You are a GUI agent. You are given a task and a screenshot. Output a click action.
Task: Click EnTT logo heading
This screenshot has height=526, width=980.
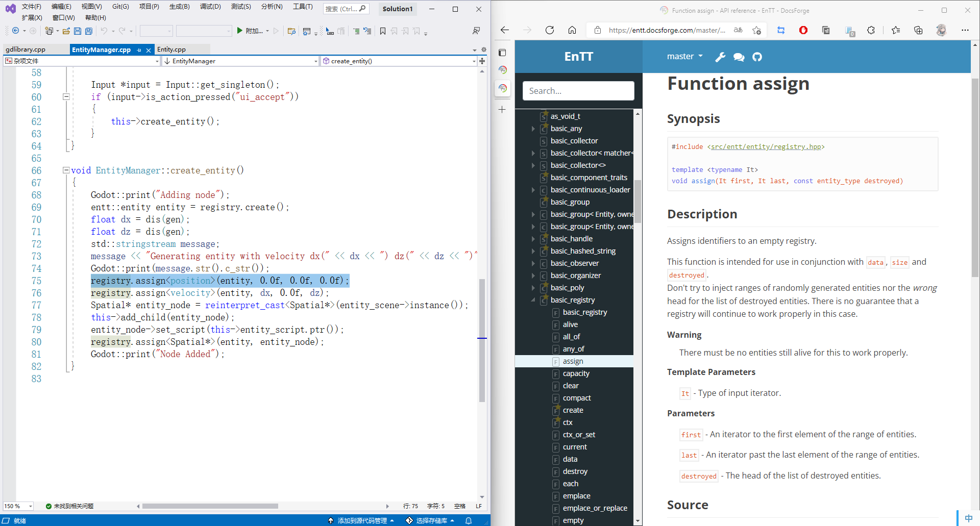[579, 56]
